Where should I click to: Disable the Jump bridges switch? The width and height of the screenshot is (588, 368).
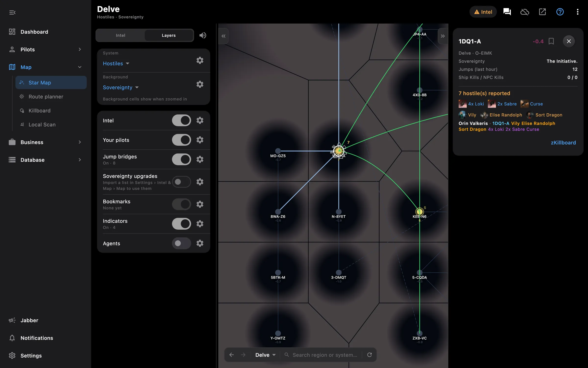click(x=181, y=159)
